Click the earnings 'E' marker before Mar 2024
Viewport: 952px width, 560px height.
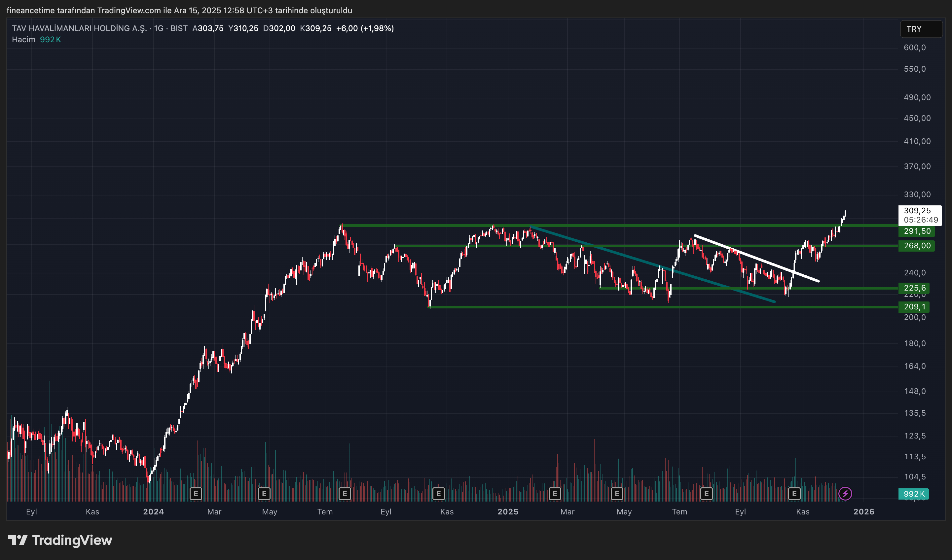(x=196, y=493)
